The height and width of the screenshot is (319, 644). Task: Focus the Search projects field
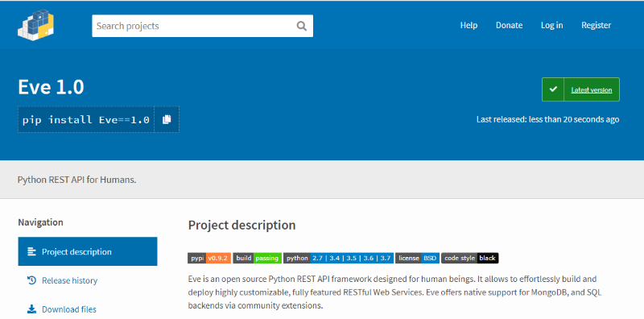[203, 26]
